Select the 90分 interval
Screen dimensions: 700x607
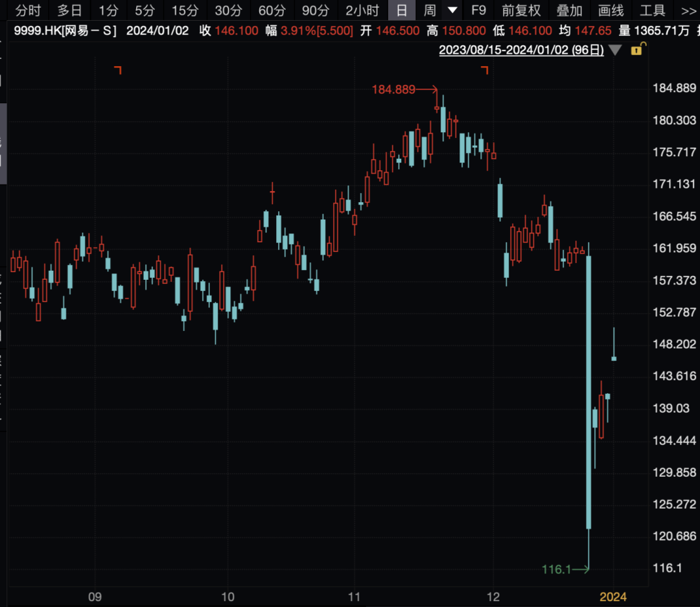pyautogui.click(x=315, y=10)
